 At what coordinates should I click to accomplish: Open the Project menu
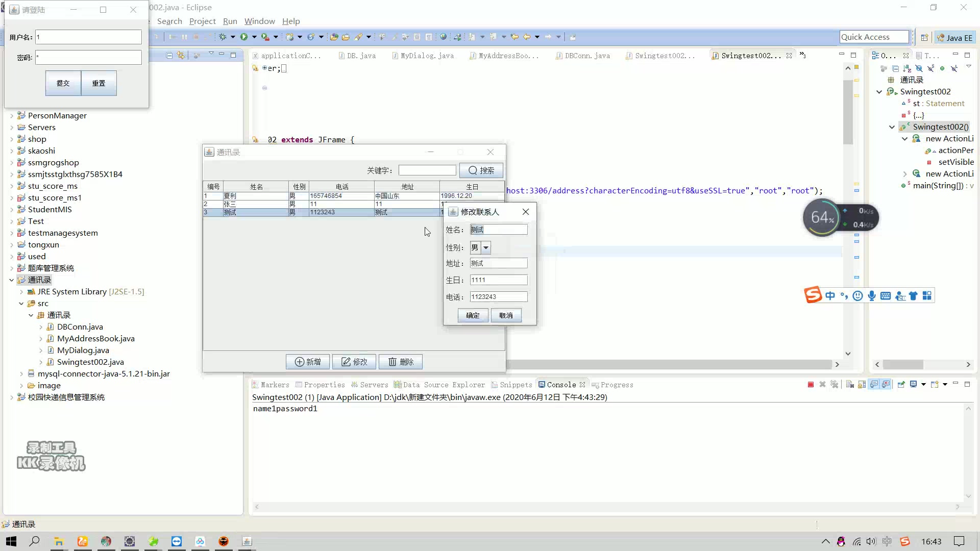(202, 21)
